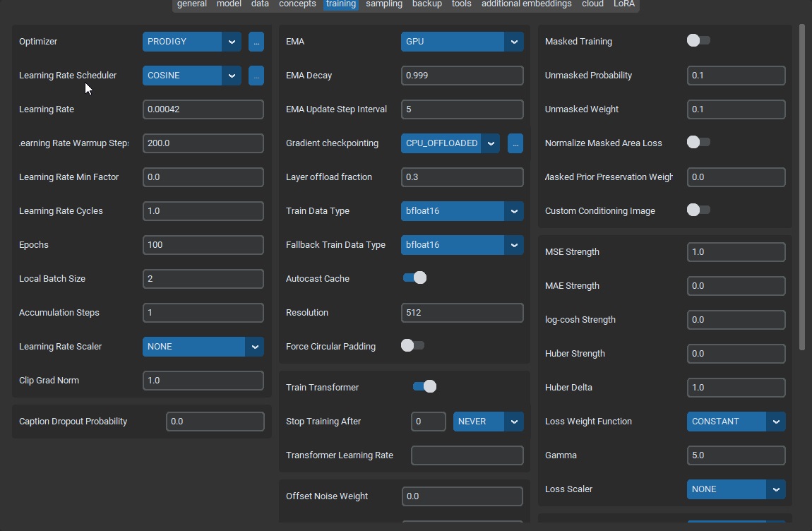Toggle Normalize Masked Area Loss switch
The width and height of the screenshot is (812, 531).
698,142
